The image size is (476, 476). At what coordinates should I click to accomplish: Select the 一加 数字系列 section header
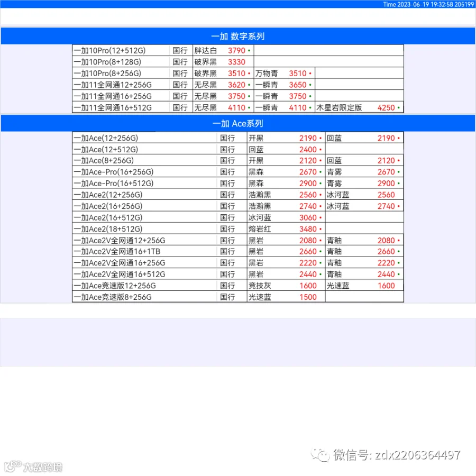(237, 36)
